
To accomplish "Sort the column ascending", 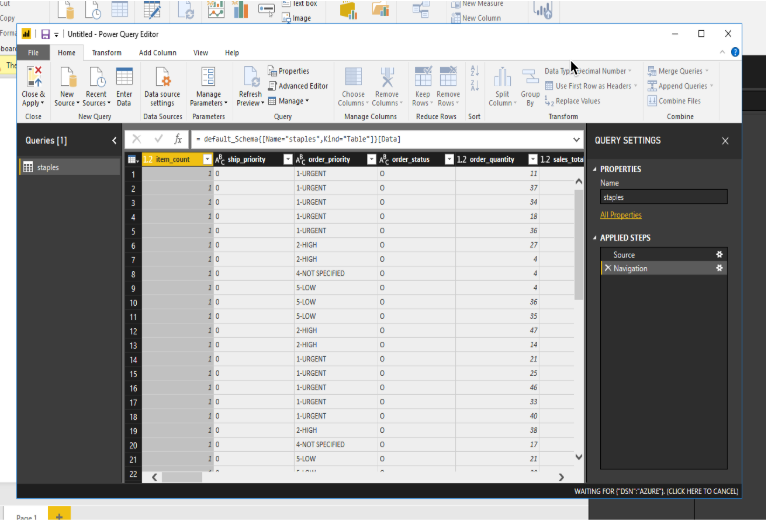I will coord(474,71).
